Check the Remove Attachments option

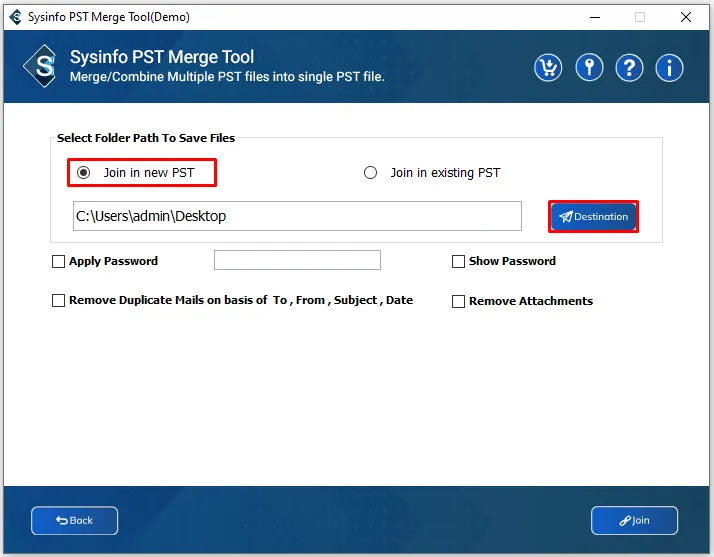pos(459,302)
